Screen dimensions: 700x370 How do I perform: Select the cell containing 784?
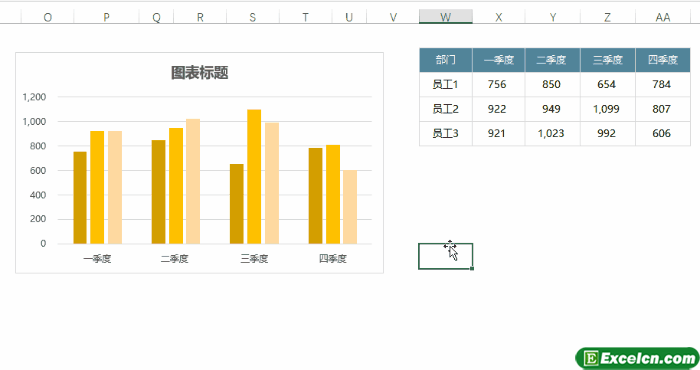[x=663, y=84]
